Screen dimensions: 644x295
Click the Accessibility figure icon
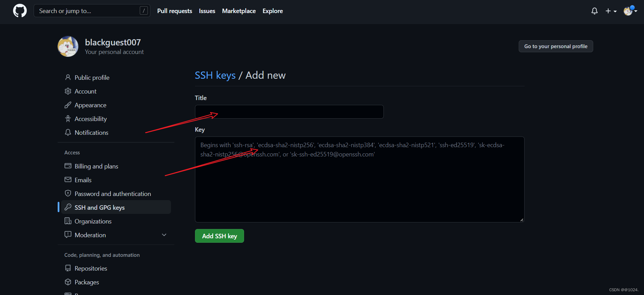(x=68, y=119)
